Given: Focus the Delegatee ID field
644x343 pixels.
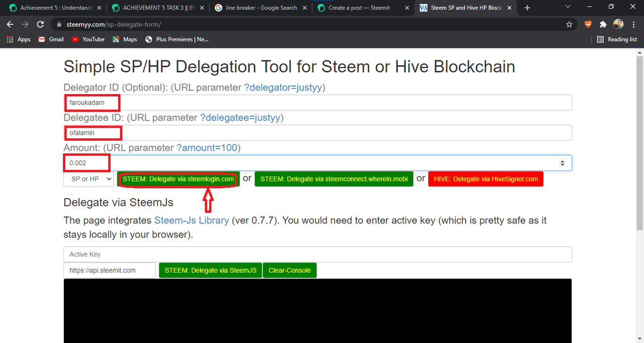Looking at the screenshot, I should click(x=317, y=133).
